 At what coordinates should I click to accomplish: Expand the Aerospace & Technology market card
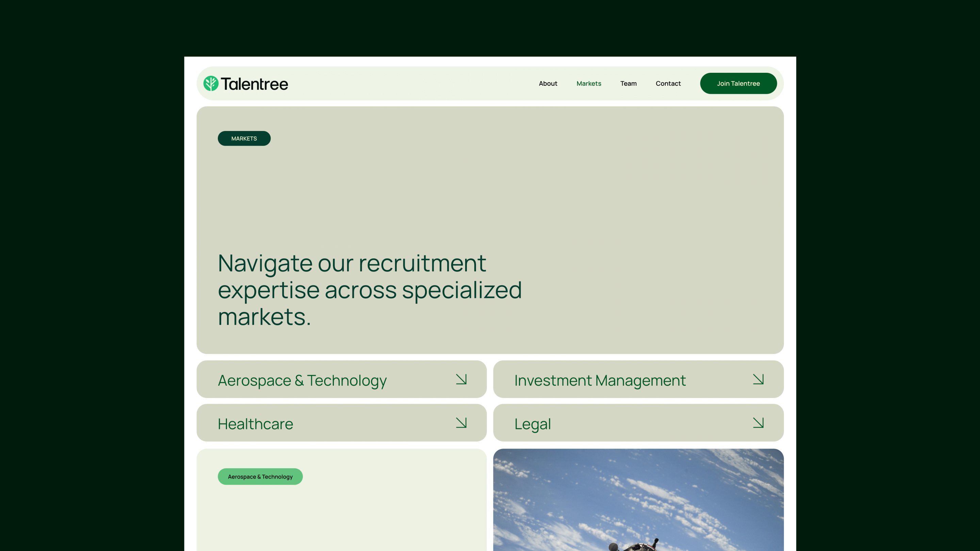(302, 380)
